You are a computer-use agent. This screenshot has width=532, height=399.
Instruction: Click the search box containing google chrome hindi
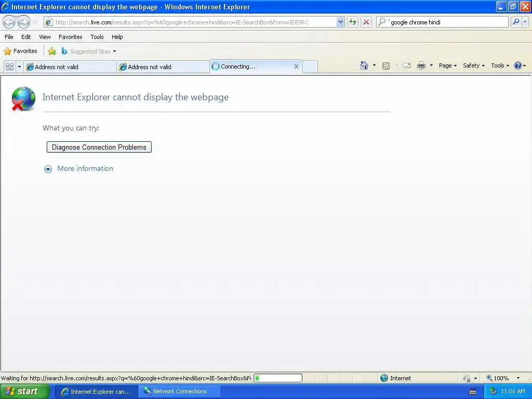click(448, 22)
